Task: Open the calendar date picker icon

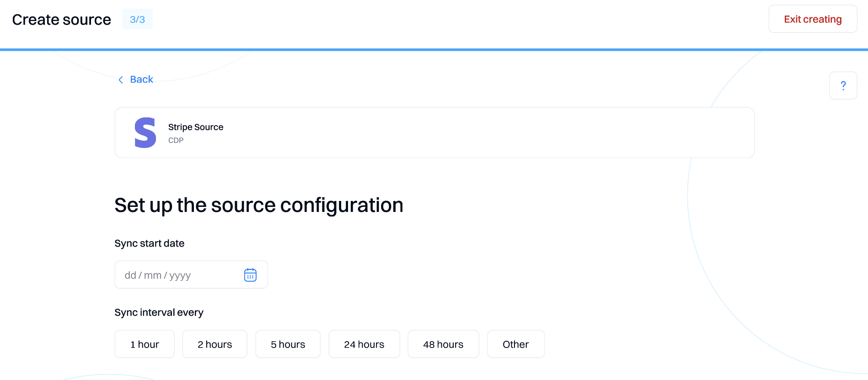Action: click(250, 275)
